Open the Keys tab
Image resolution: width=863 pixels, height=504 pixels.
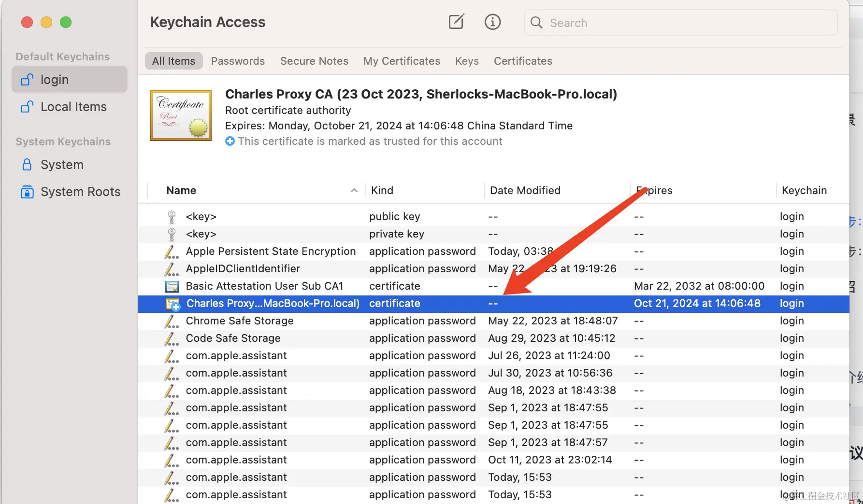[x=467, y=61]
